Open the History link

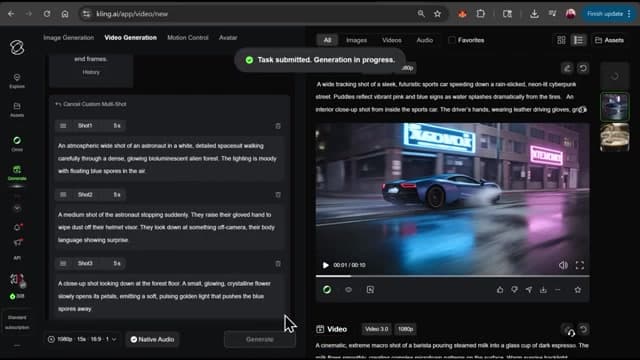pyautogui.click(x=91, y=72)
